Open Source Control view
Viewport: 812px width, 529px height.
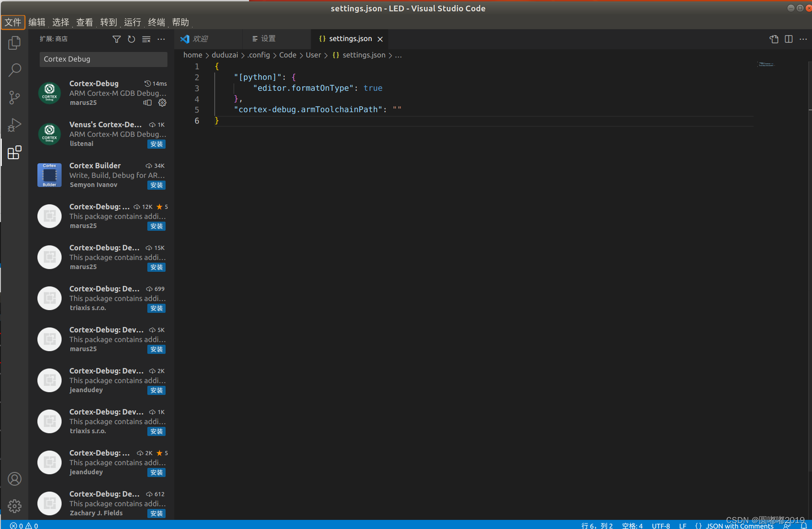15,97
